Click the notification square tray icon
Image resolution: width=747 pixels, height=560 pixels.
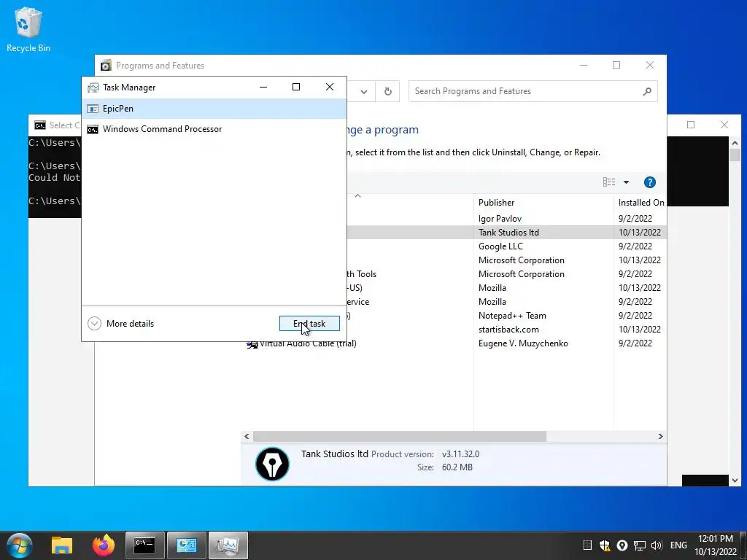pyautogui.click(x=587, y=545)
